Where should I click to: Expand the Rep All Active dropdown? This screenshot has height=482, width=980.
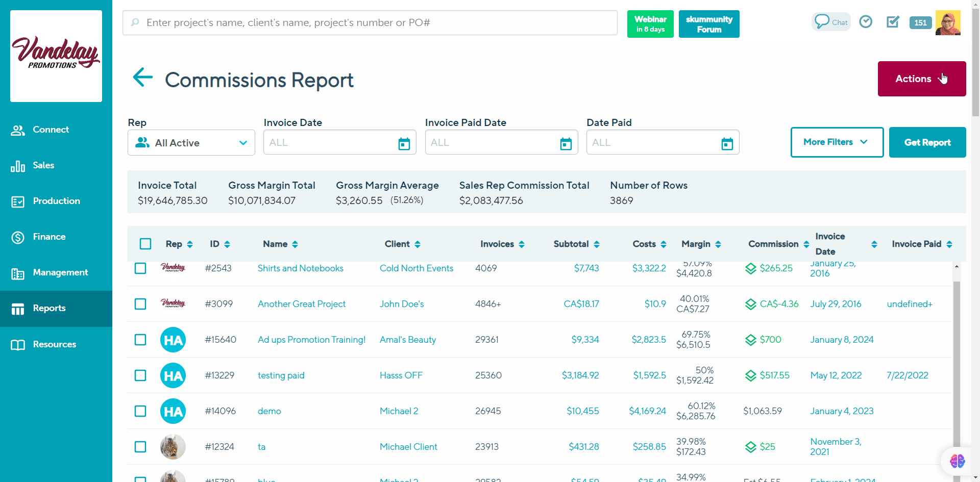pyautogui.click(x=191, y=143)
